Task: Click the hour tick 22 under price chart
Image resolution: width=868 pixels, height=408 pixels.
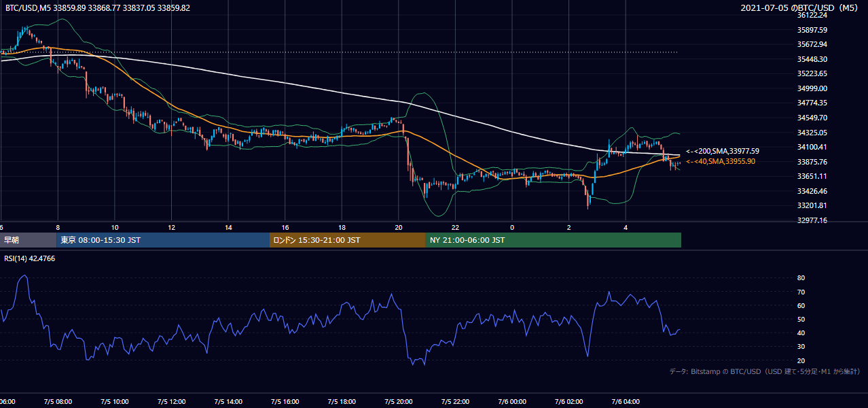Action: (455, 228)
